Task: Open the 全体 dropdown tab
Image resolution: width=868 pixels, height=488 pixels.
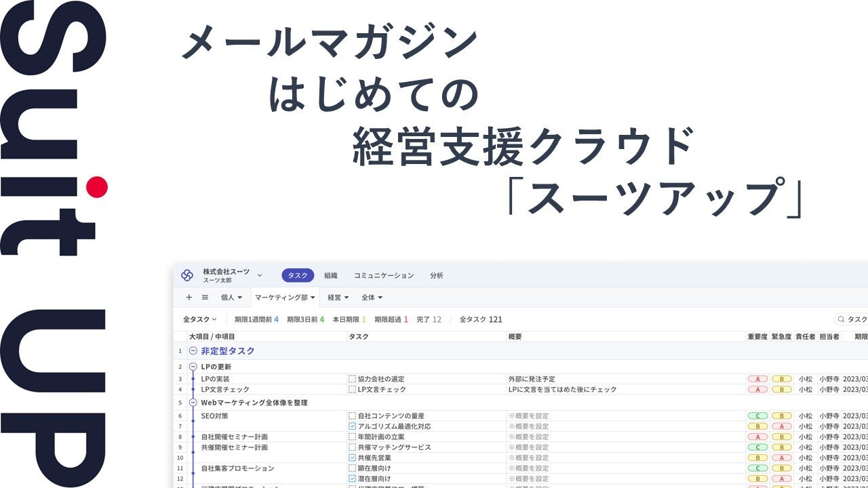Action: [372, 298]
